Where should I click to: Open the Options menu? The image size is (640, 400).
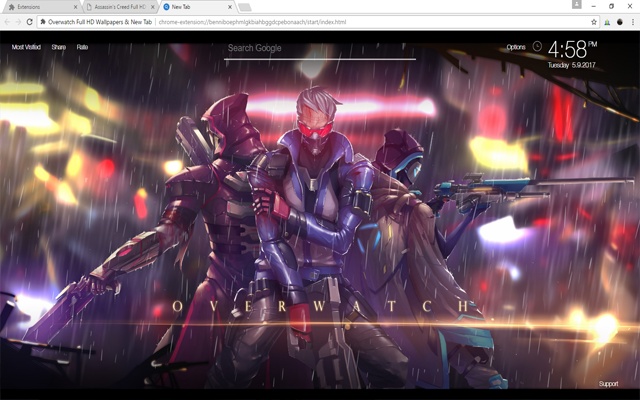click(x=516, y=47)
